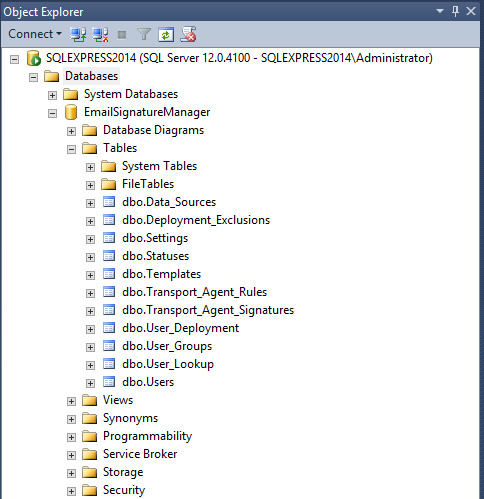Expand the FileTables folder
The width and height of the screenshot is (484, 499).
pyautogui.click(x=90, y=186)
